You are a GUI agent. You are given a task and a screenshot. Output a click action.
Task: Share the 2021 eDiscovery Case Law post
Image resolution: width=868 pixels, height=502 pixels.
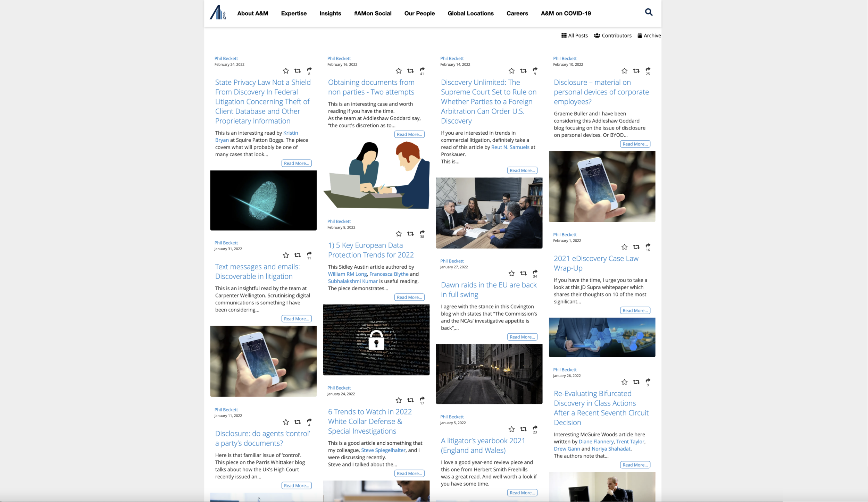(648, 246)
